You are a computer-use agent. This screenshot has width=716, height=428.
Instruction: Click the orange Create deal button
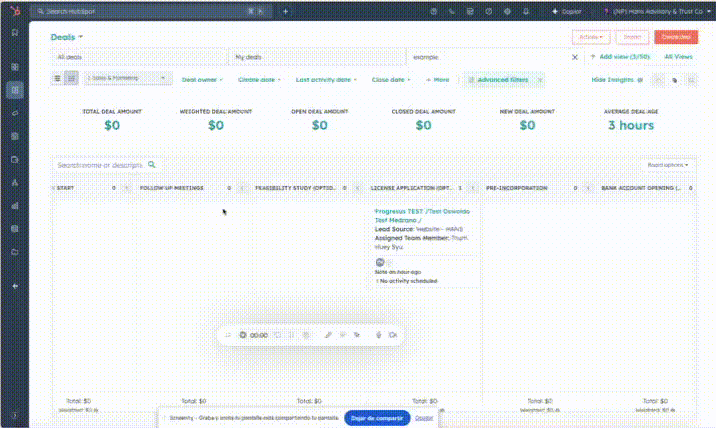pos(676,37)
